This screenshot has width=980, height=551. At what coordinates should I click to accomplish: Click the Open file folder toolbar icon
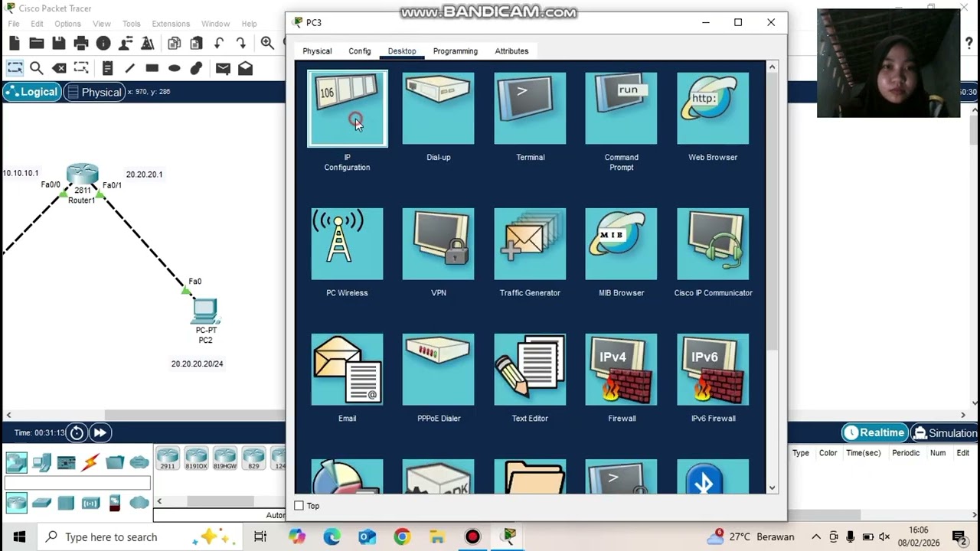tap(36, 43)
